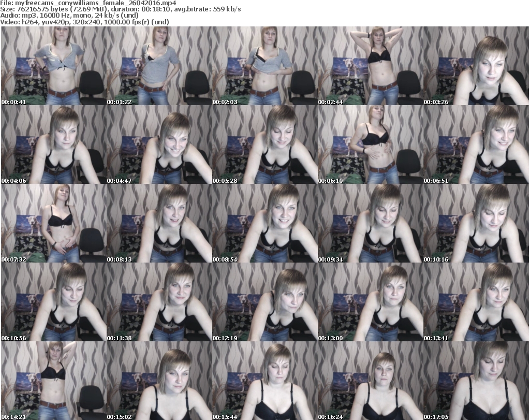Open the thumbnail timestamped 00:02:03
The width and height of the screenshot is (530, 420).
coord(264,66)
